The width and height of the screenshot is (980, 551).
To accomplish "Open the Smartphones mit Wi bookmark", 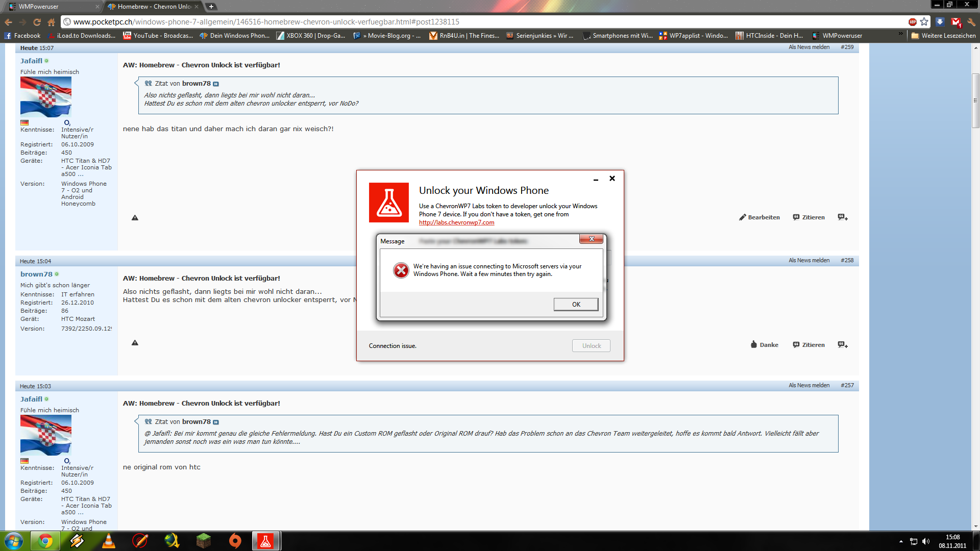I will pos(618,36).
